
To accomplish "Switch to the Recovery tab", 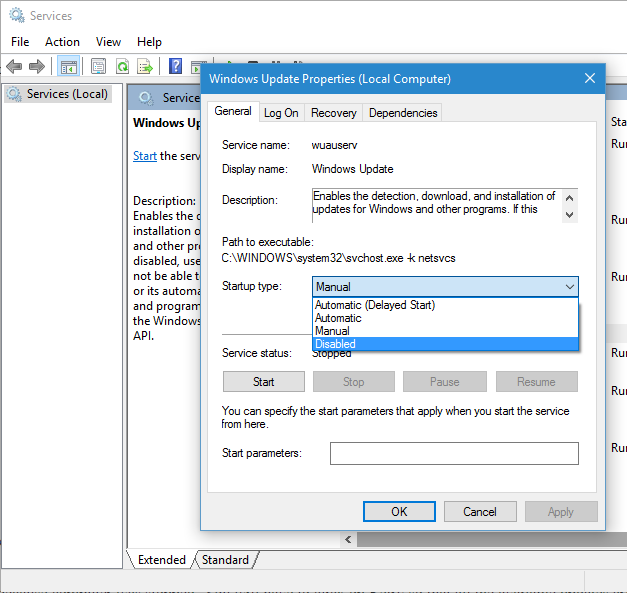I will point(333,113).
